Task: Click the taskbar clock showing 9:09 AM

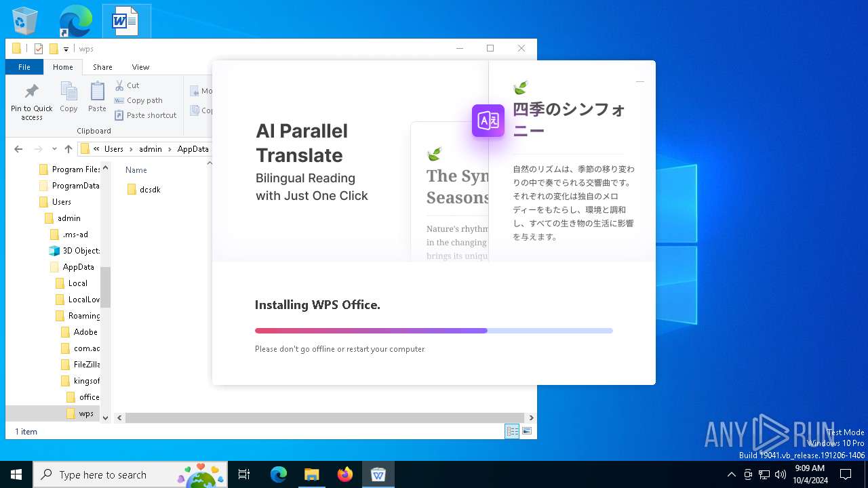Action: point(810,474)
